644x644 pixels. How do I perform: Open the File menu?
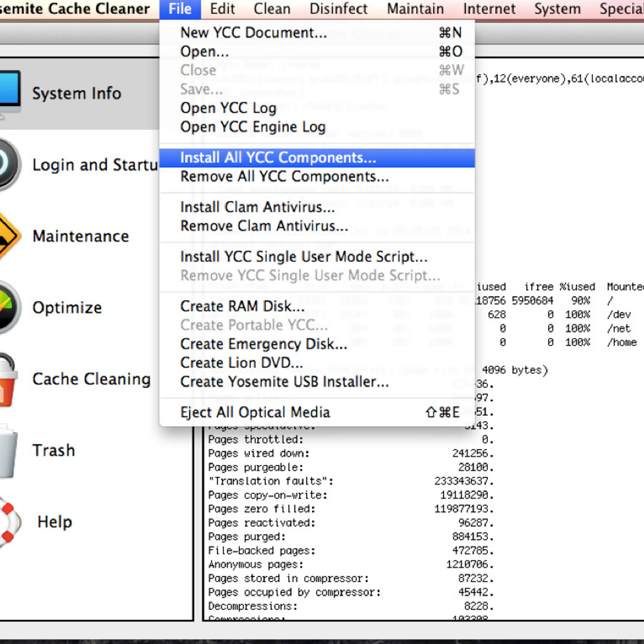point(180,9)
